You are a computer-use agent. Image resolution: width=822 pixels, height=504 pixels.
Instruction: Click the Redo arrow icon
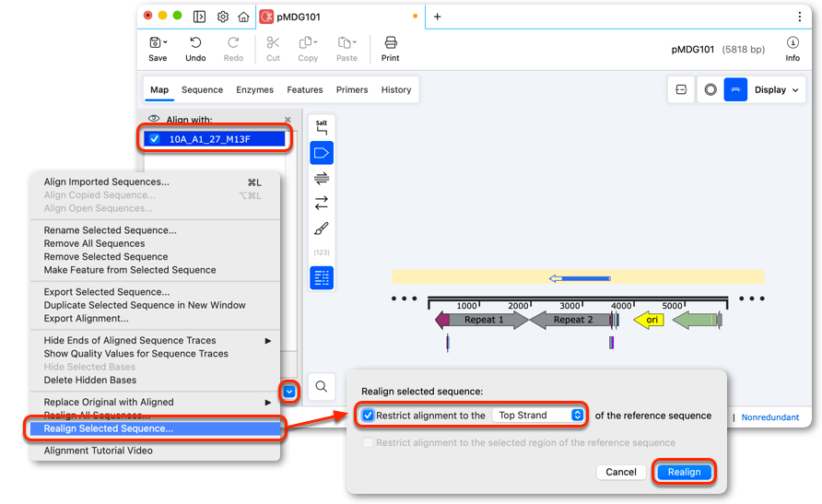(233, 42)
